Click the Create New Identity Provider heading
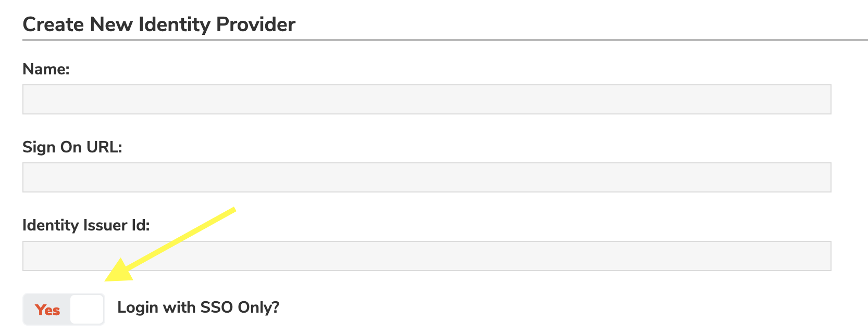The height and width of the screenshot is (334, 868). click(x=159, y=24)
